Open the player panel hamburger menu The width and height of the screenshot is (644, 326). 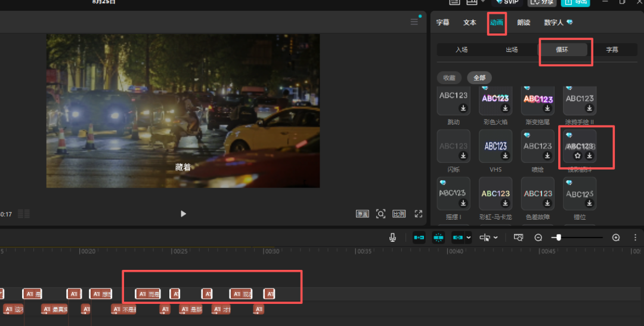pos(414,22)
